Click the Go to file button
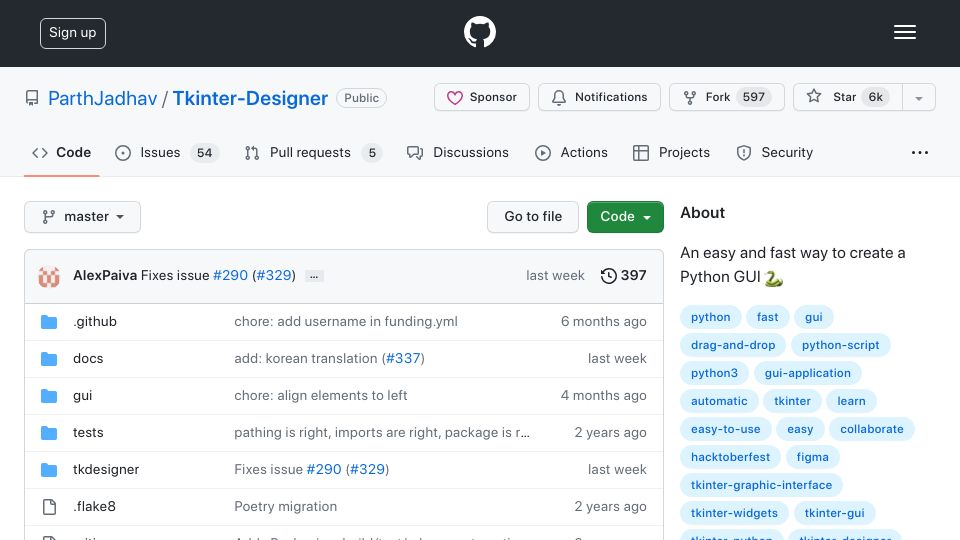Viewport: 960px width, 540px height. (533, 217)
